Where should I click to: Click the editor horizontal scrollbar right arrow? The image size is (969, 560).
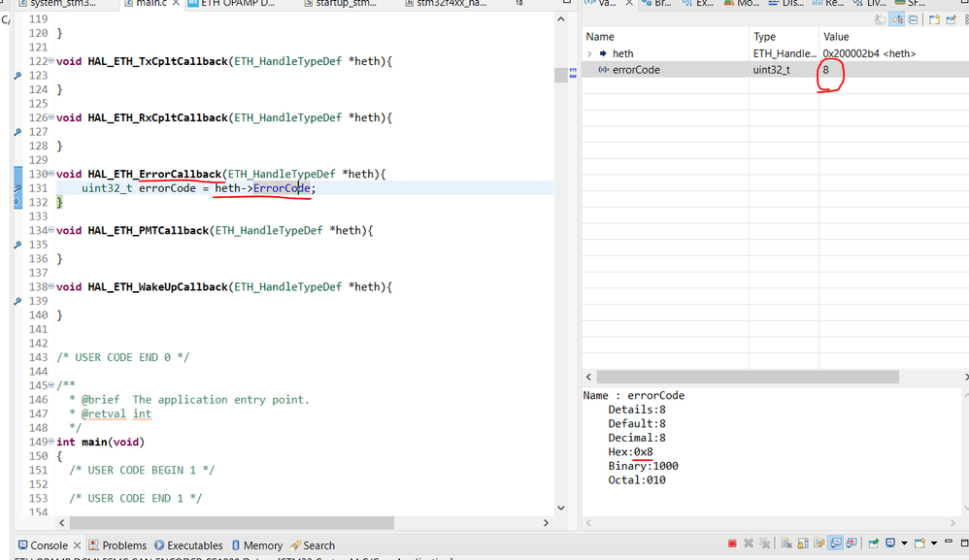pos(546,523)
